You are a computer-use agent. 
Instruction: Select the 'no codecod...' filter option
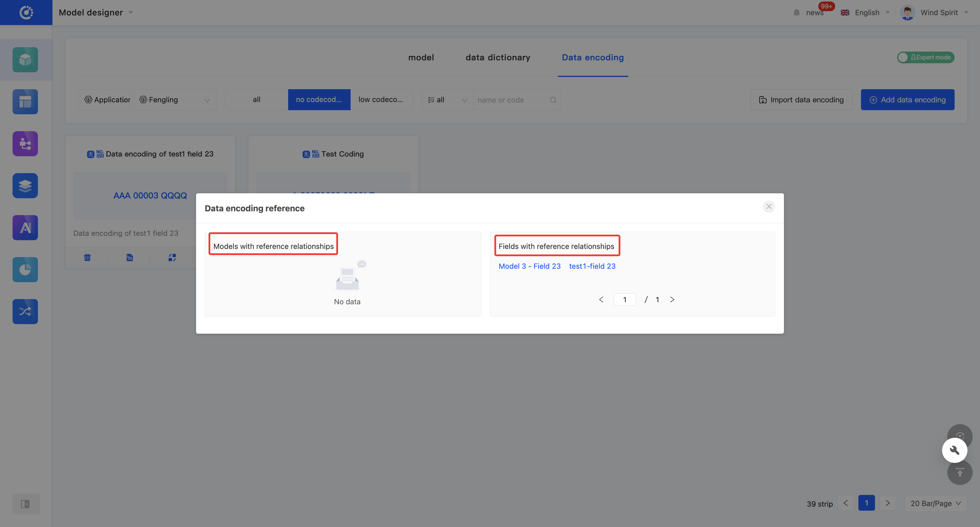[x=319, y=100]
